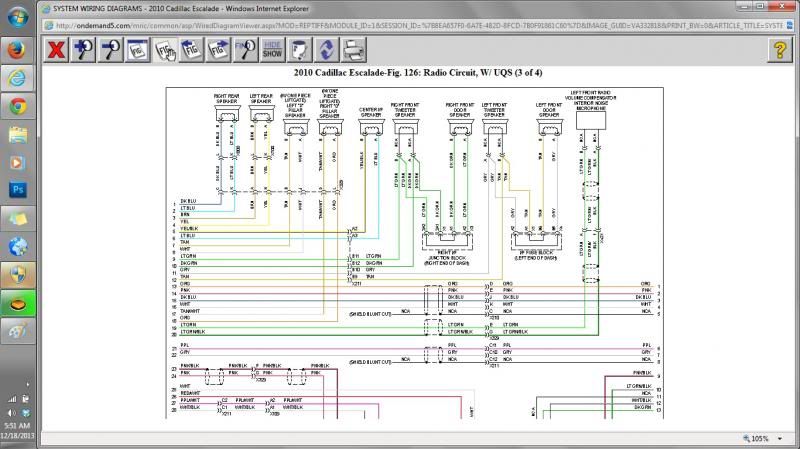Click the blue refresh arrows icon
Viewport: 800px width, 449px height.
327,50
